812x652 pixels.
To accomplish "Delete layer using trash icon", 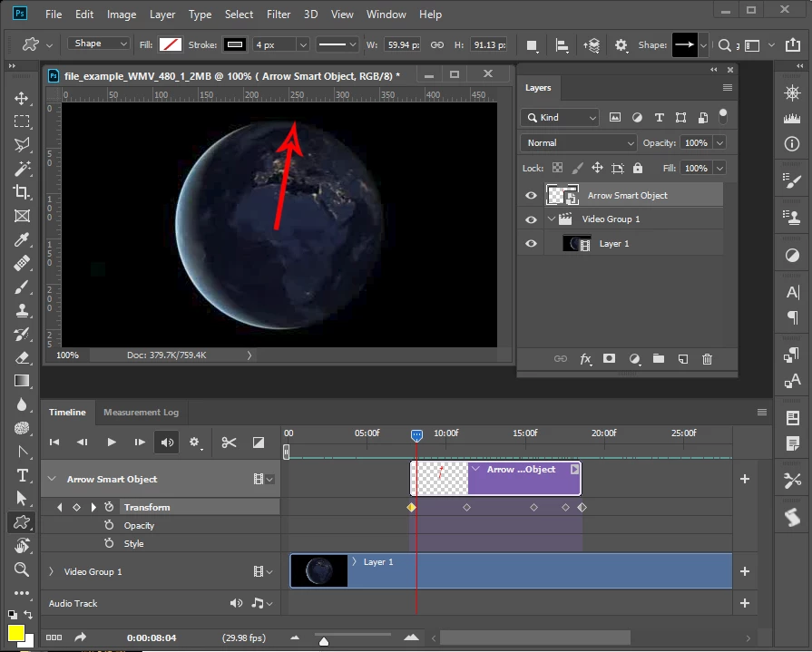I will click(707, 359).
